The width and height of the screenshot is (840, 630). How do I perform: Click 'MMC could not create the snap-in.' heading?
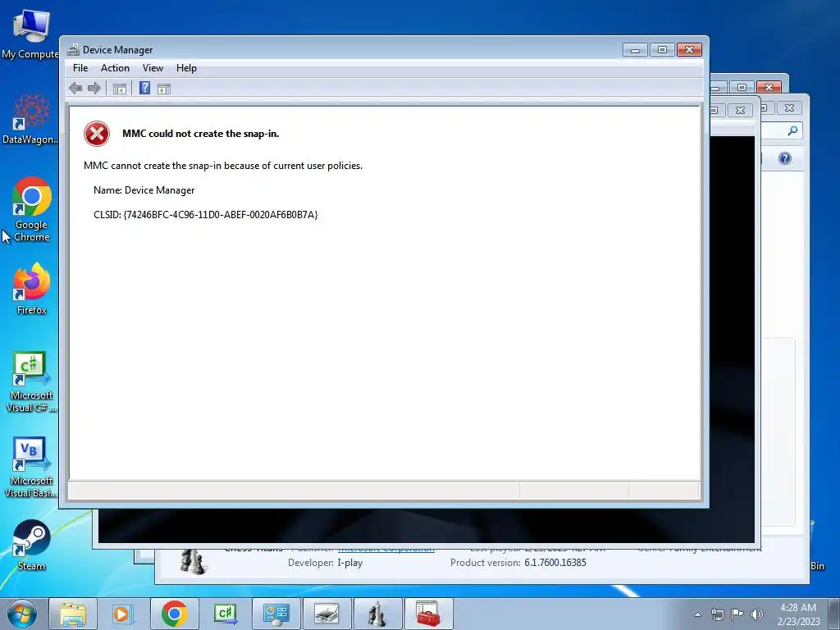(201, 134)
